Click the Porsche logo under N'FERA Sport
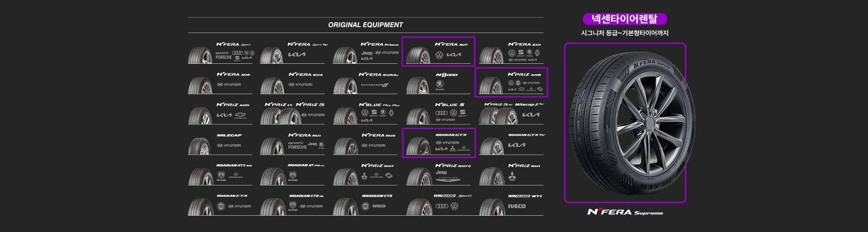Screen dimensions: 868x232 coord(223,57)
